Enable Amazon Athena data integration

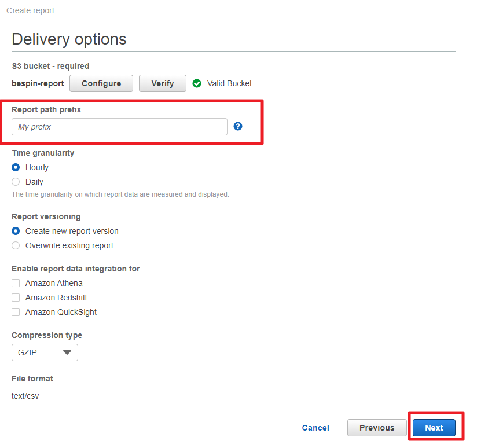tap(16, 283)
